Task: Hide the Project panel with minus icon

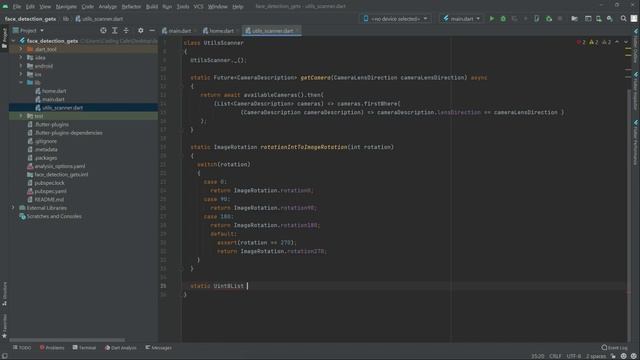Action: click(x=152, y=31)
